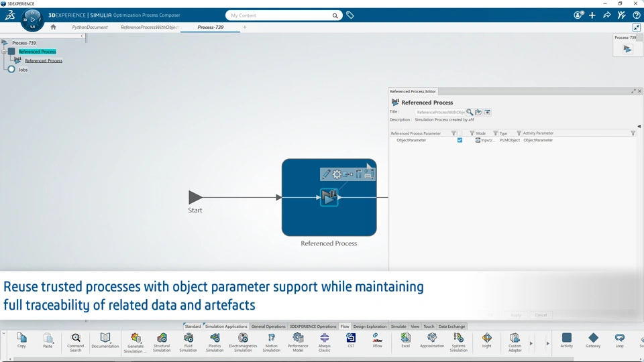Add an Electromagnetics Simulation activity

click(243, 343)
